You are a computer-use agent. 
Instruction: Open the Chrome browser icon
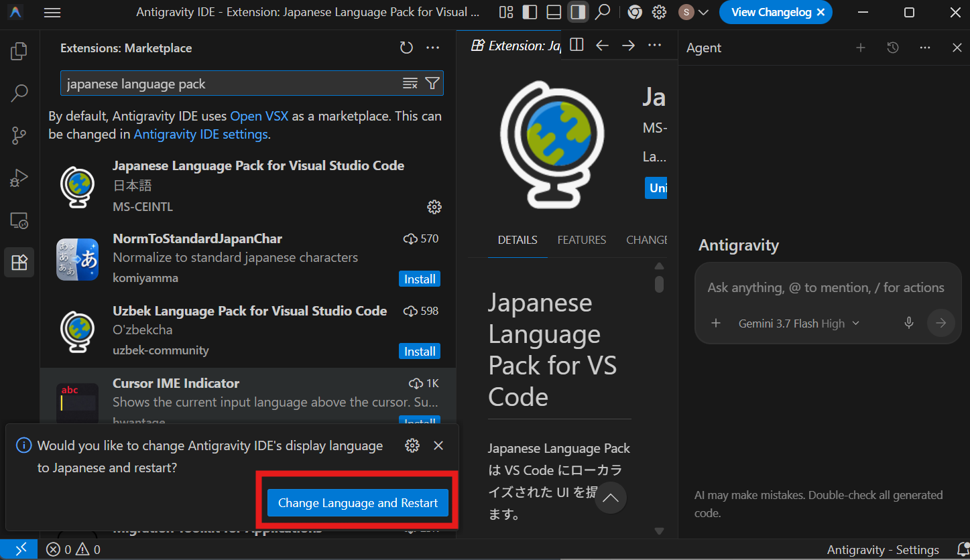[635, 12]
